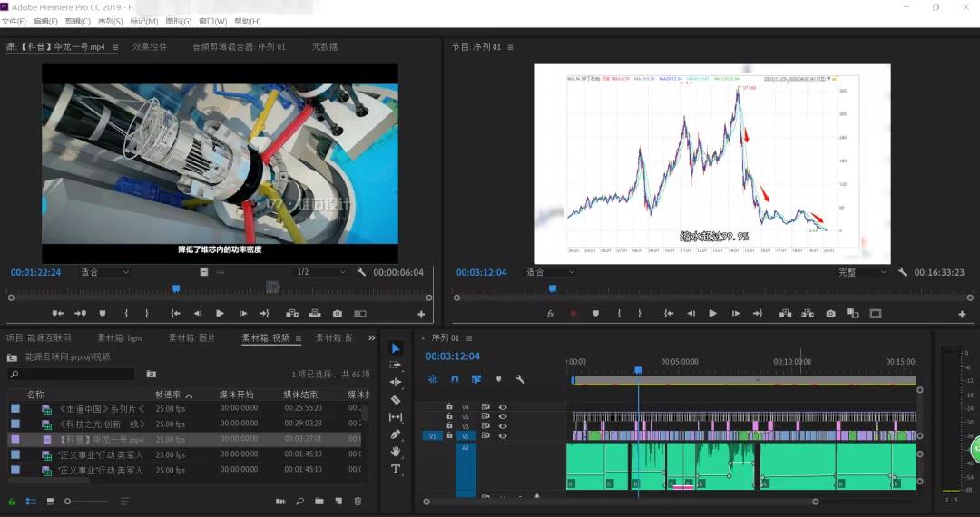The height and width of the screenshot is (517, 980).
Task: Open 文件(F) menu
Action: coord(13,21)
